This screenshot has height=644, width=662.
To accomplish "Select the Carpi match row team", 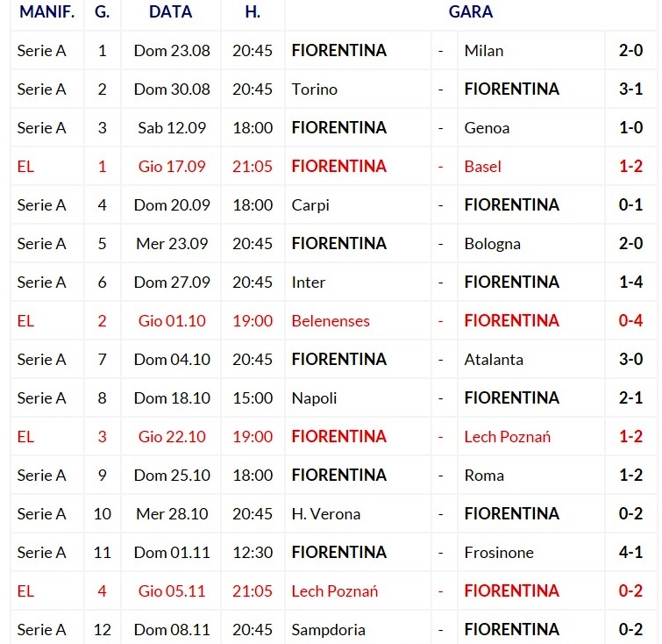I will (310, 205).
